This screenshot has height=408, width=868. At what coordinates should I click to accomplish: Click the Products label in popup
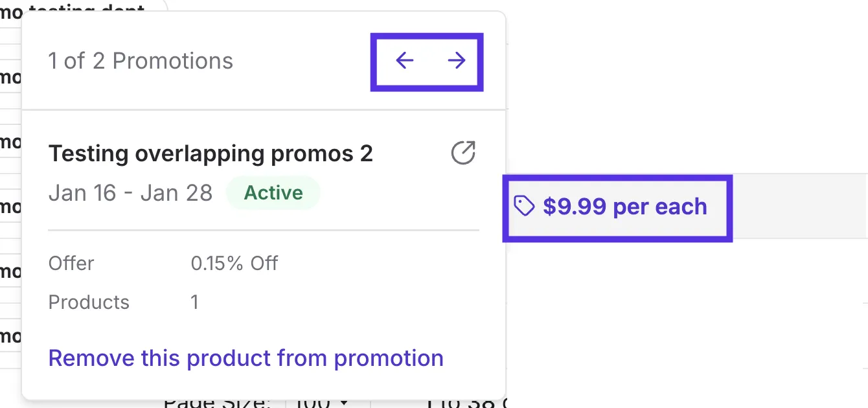click(x=89, y=302)
